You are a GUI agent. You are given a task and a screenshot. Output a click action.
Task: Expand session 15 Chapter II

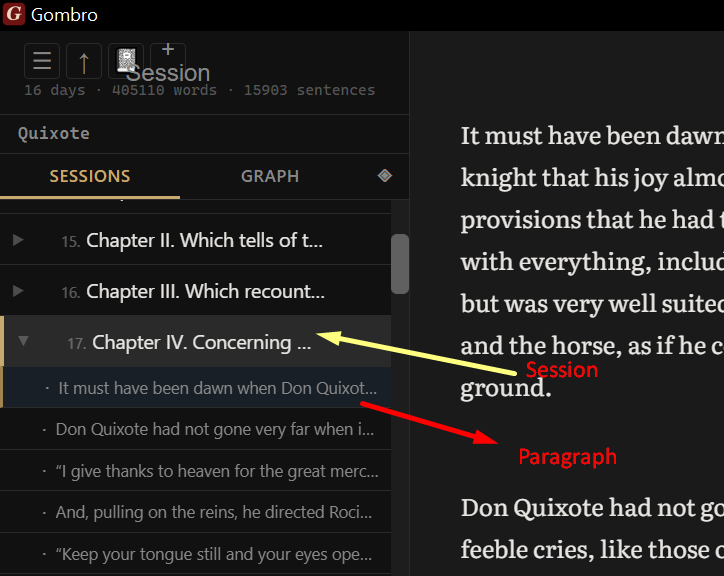coord(18,240)
